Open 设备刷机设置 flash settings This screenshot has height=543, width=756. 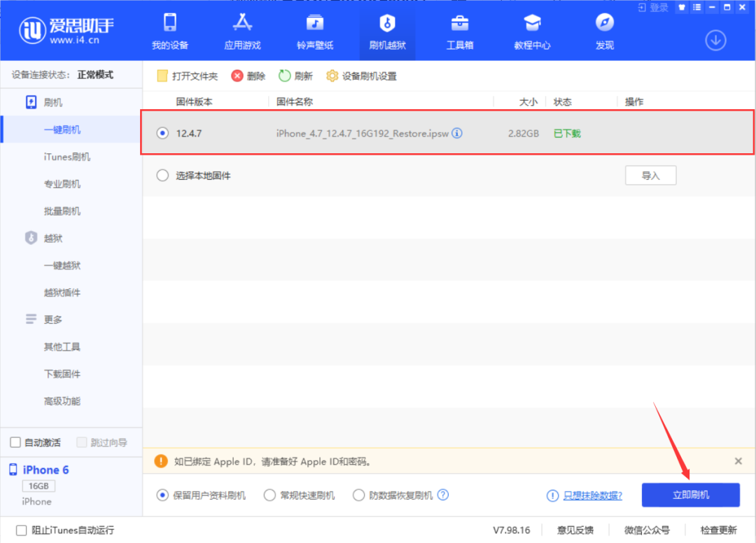(x=361, y=76)
